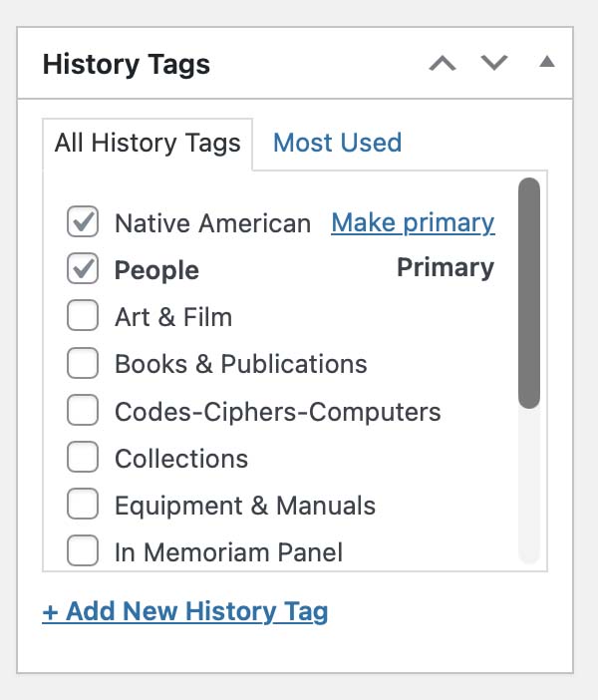The image size is (598, 700).
Task: Switch to All History Tags tab
Action: click(148, 143)
